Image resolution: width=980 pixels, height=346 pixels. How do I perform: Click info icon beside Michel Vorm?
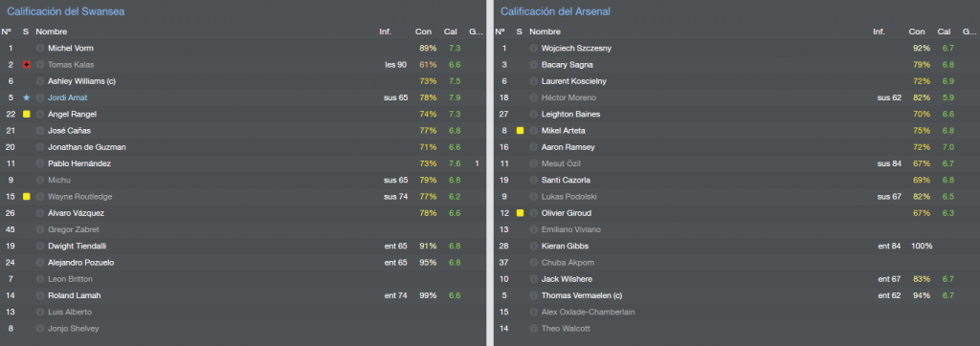click(x=40, y=48)
